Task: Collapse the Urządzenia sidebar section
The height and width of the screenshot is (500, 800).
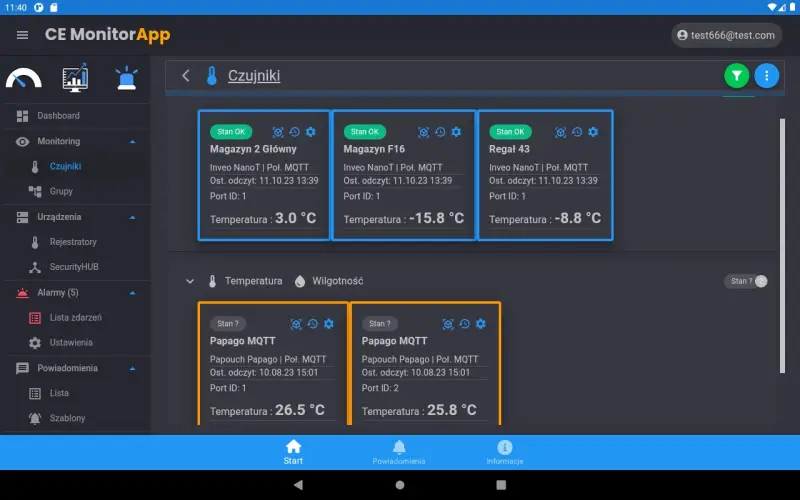Action: tap(133, 217)
